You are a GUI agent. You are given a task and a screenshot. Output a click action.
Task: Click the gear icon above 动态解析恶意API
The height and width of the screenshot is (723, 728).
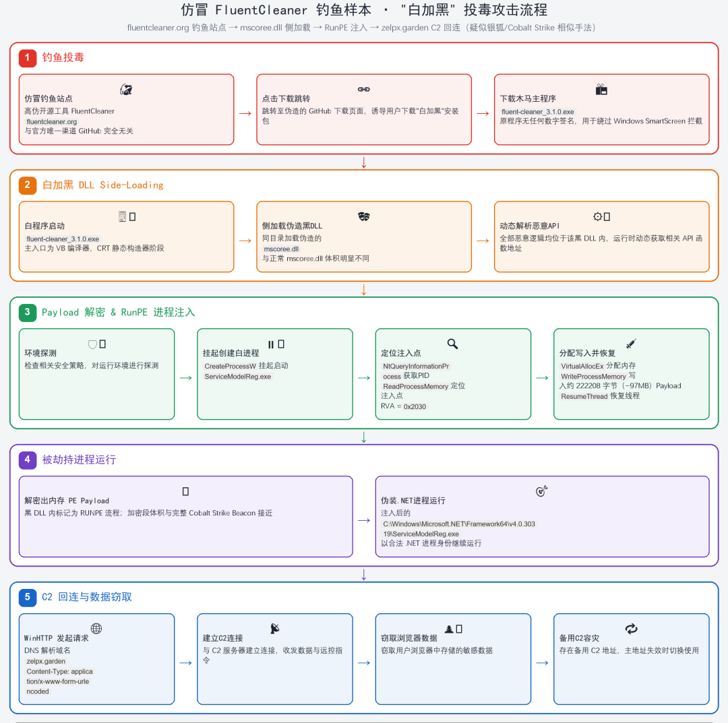pos(597,217)
